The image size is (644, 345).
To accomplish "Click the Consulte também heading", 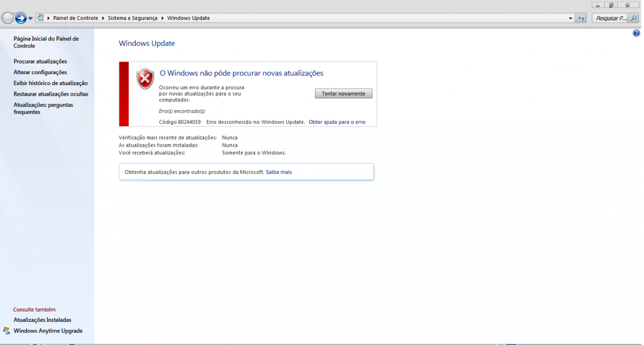I will tap(34, 310).
